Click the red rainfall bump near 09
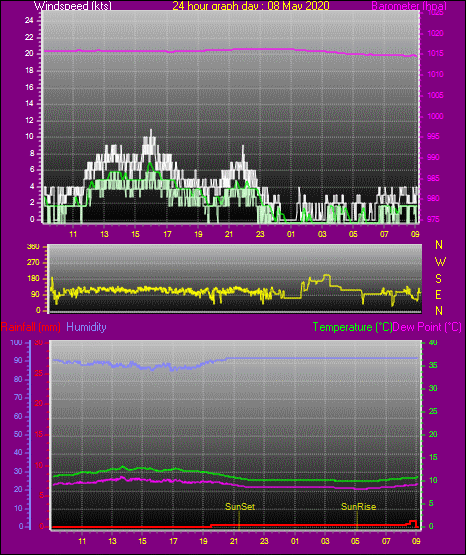The image size is (466, 555). pos(413,522)
